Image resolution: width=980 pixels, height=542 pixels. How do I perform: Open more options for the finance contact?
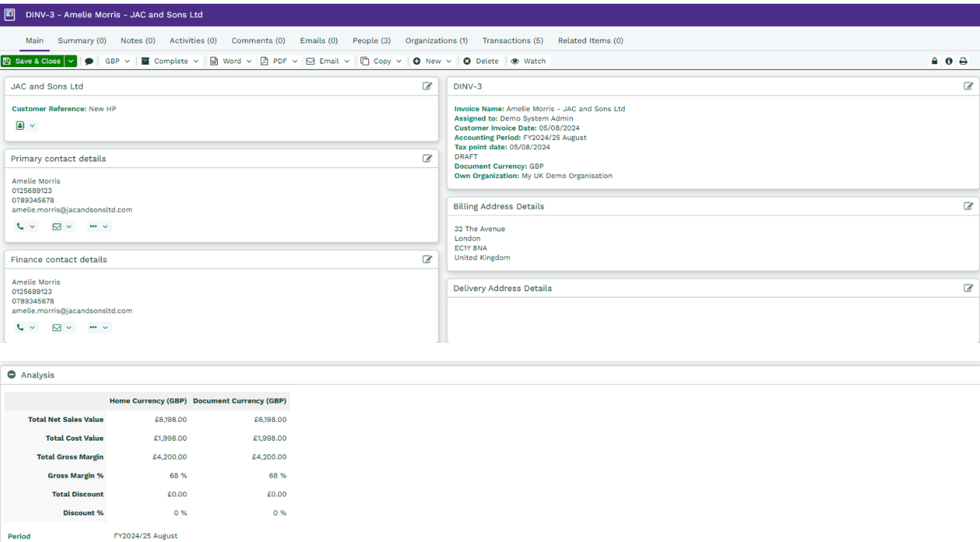pos(98,327)
